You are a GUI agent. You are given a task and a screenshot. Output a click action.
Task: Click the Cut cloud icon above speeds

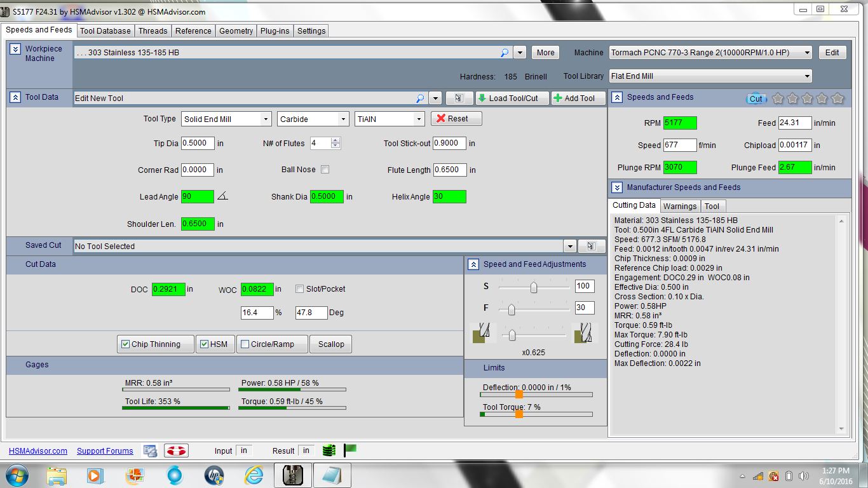pos(756,98)
